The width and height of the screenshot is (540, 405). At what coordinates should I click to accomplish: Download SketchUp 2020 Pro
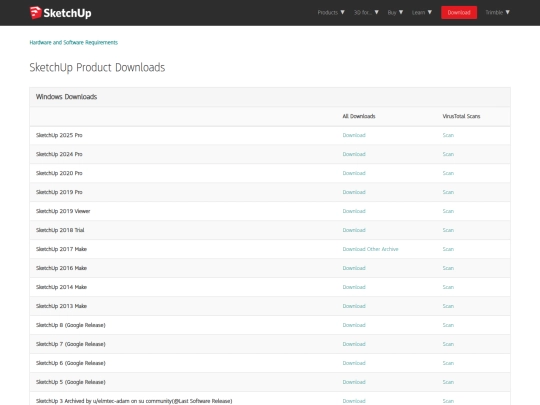pos(354,173)
